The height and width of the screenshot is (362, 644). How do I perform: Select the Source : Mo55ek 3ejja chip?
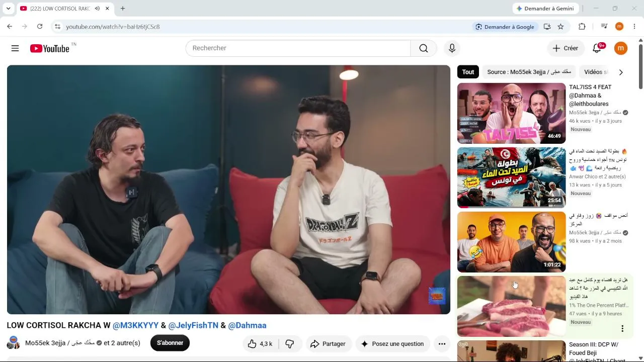point(529,72)
